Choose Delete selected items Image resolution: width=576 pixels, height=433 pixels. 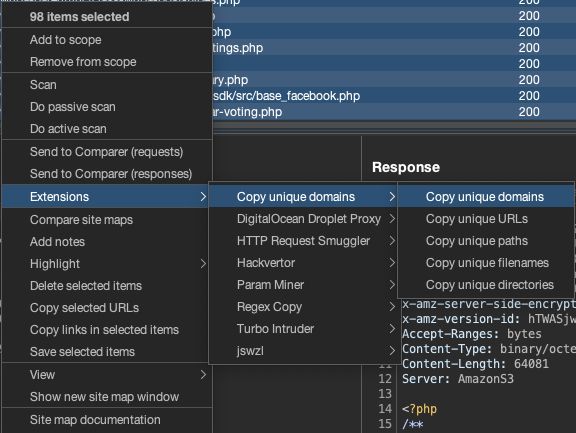coord(105,286)
